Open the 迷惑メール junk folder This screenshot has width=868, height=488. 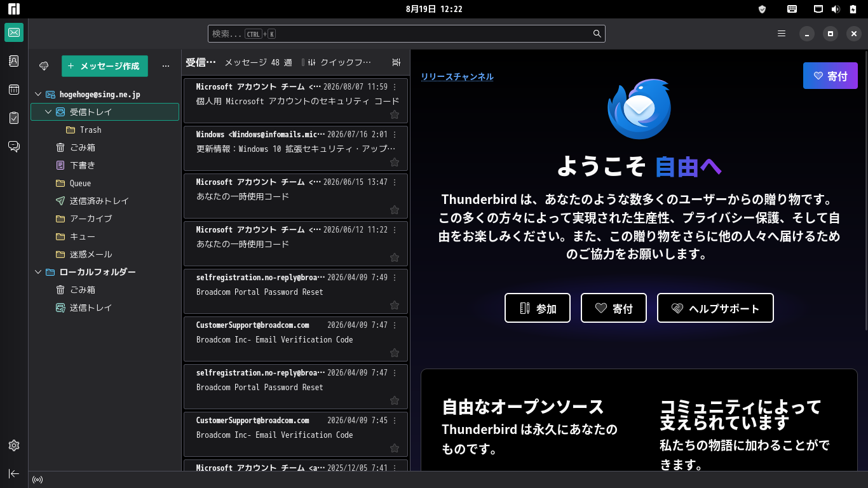[x=105, y=254]
